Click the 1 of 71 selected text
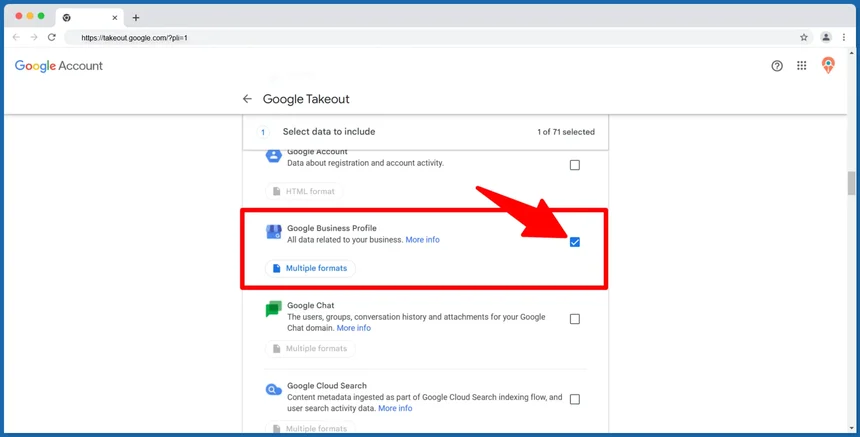This screenshot has width=860, height=437. pyautogui.click(x=565, y=132)
